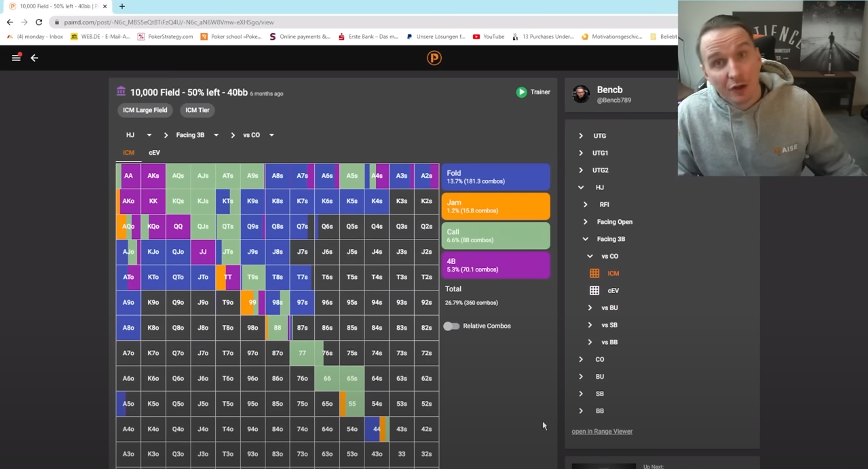Click the ICM Large Field tag

[145, 110]
